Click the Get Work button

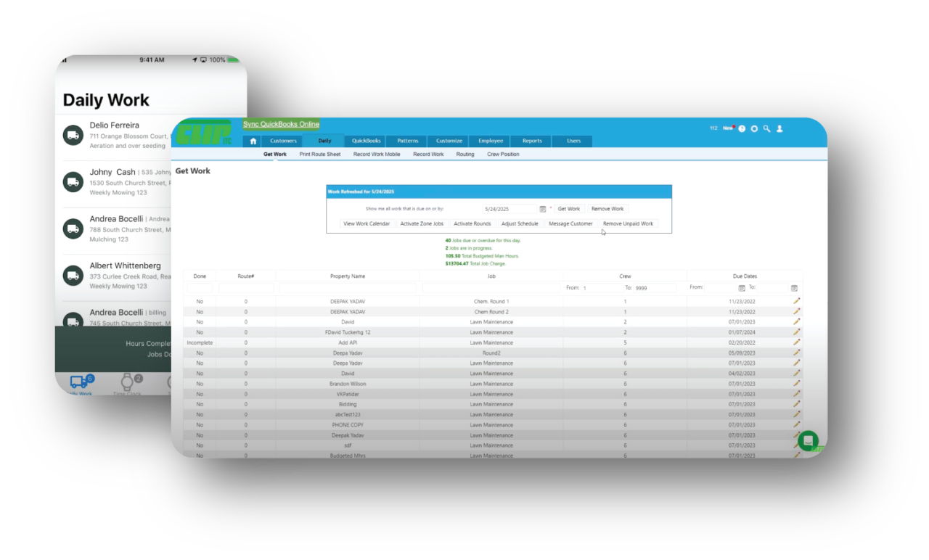pos(568,209)
